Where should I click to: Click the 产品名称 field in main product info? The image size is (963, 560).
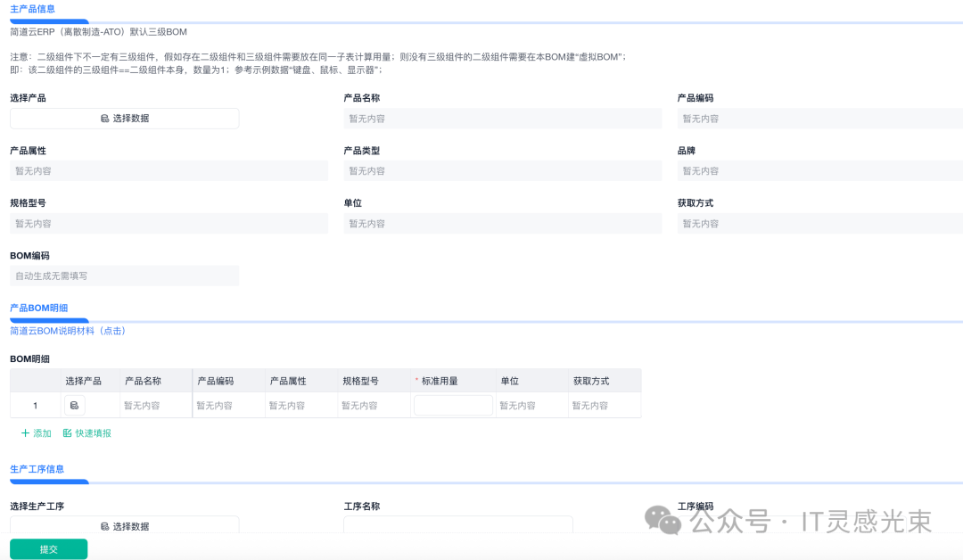pyautogui.click(x=502, y=119)
